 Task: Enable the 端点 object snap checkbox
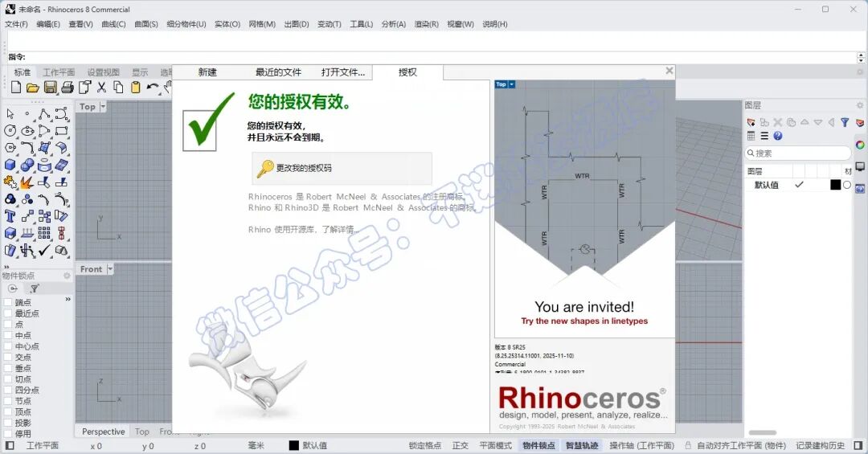[x=8, y=302]
